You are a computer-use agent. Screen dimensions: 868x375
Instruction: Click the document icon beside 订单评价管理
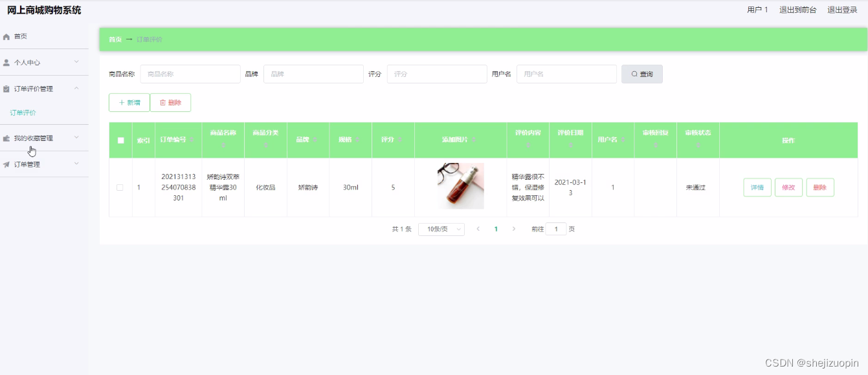(x=6, y=88)
